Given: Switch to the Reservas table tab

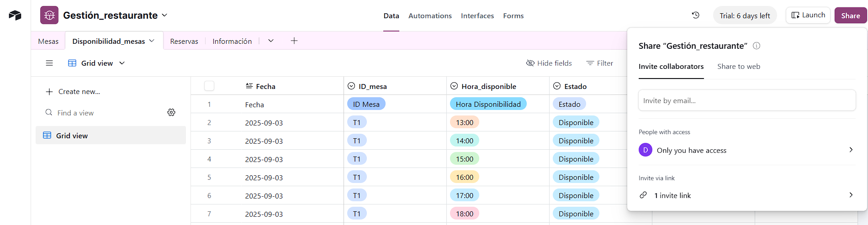Looking at the screenshot, I should pyautogui.click(x=184, y=41).
